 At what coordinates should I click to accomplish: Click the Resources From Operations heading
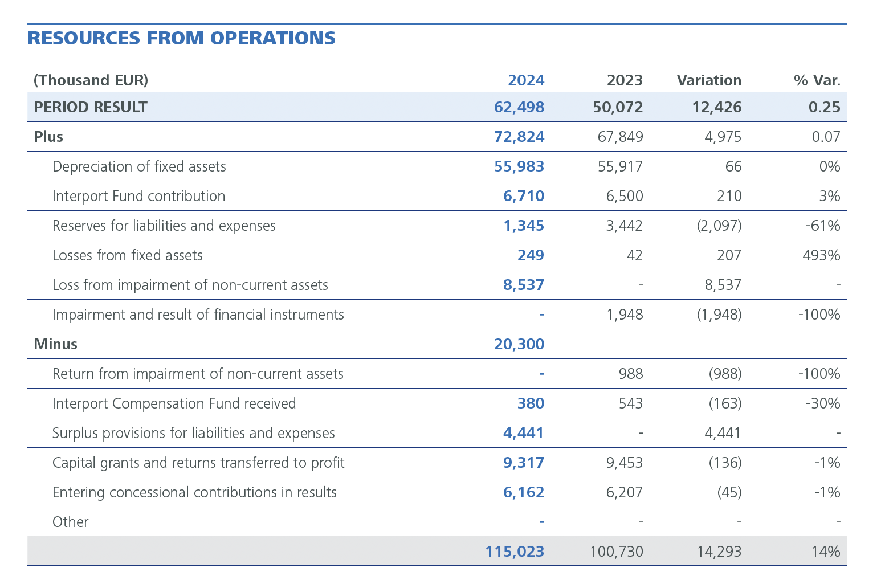tap(181, 38)
